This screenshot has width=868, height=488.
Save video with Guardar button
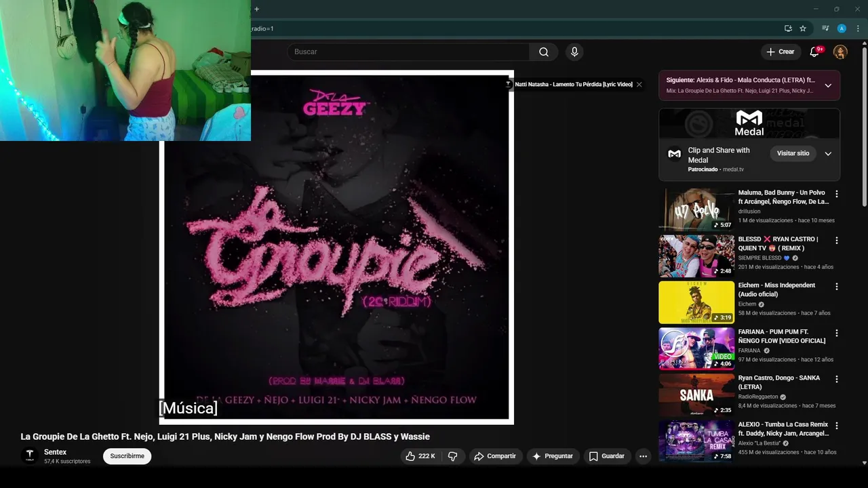[606, 456]
